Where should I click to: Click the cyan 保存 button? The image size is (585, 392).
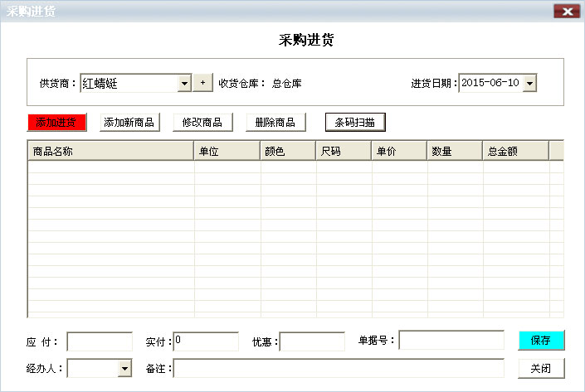(x=541, y=341)
